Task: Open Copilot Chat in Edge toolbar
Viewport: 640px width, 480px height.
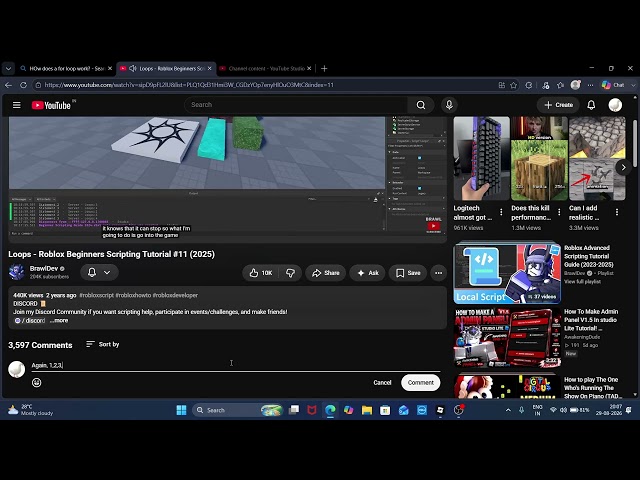Action: point(613,85)
